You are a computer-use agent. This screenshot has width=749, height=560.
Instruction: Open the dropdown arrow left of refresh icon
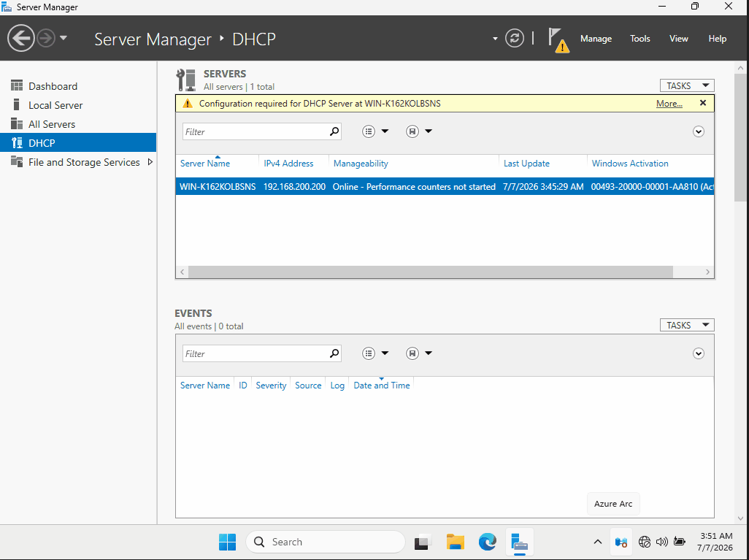[495, 39]
